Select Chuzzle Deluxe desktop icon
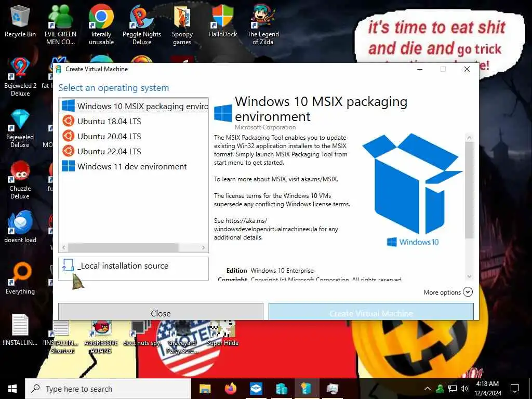This screenshot has width=532, height=399. click(x=20, y=180)
